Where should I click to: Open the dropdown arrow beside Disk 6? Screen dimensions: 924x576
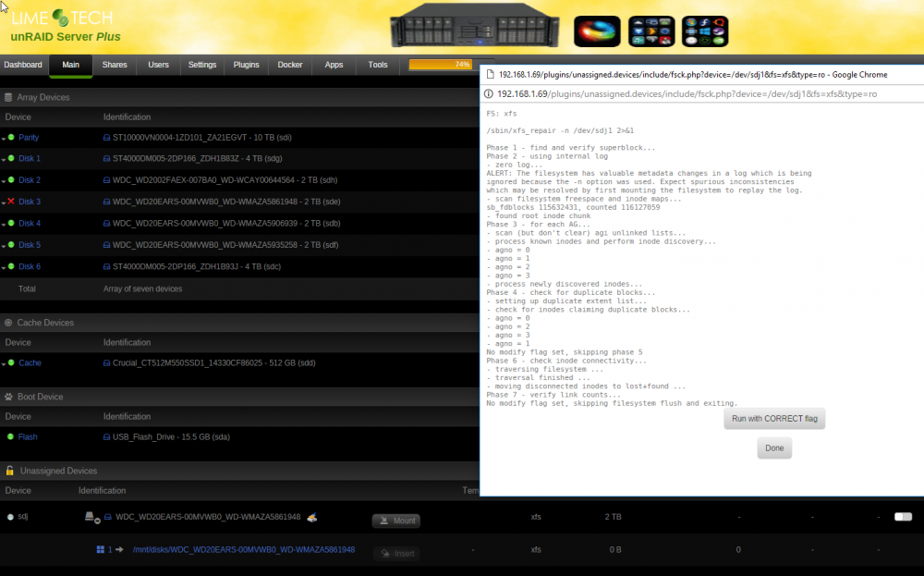point(4,268)
